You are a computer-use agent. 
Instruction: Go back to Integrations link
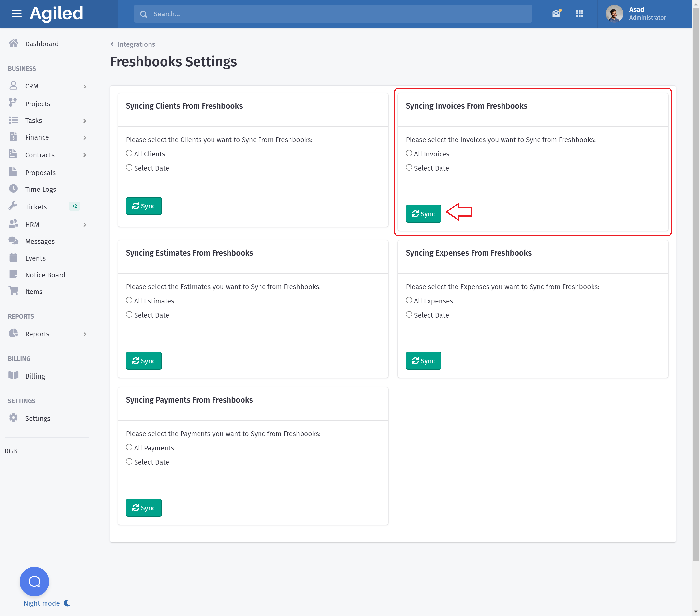click(136, 44)
